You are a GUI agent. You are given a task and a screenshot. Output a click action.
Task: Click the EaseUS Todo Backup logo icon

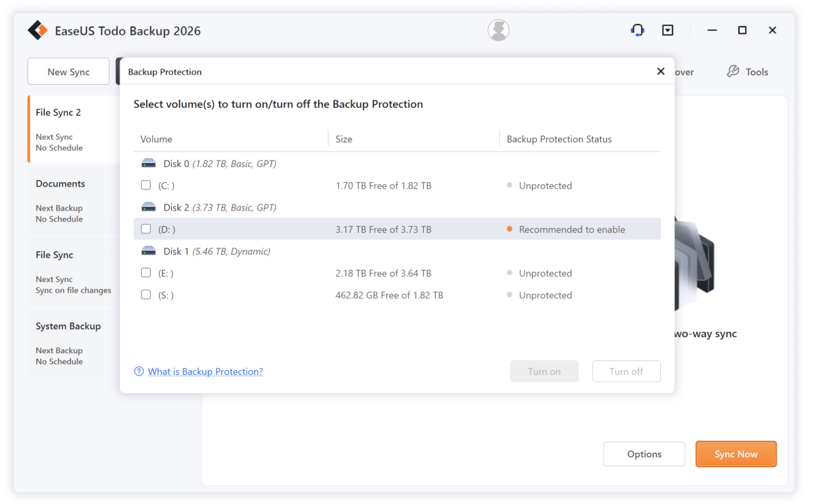[x=37, y=31]
